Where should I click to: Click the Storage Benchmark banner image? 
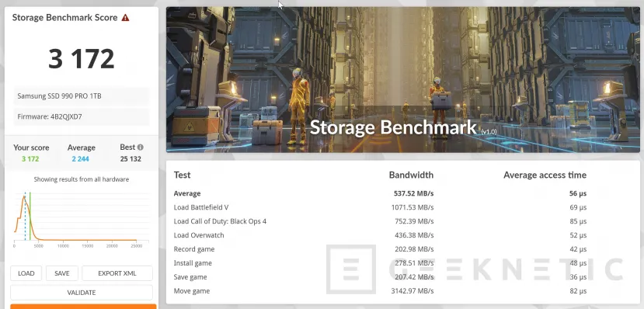click(402, 80)
